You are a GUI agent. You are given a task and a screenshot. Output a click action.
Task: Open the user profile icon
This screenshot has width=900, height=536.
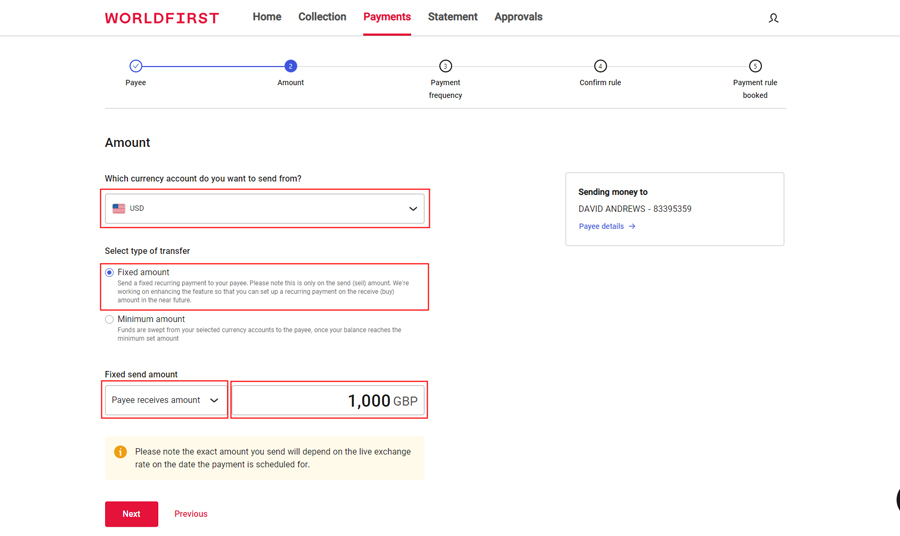click(x=773, y=18)
